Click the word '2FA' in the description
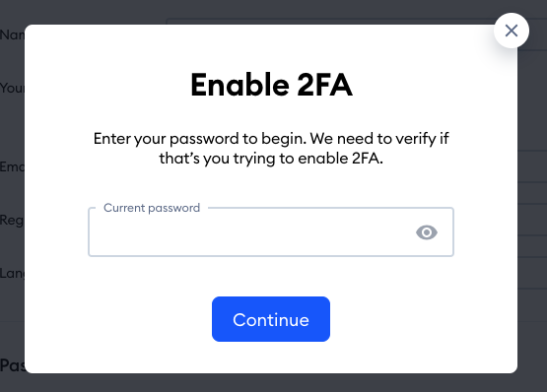 click(x=366, y=159)
